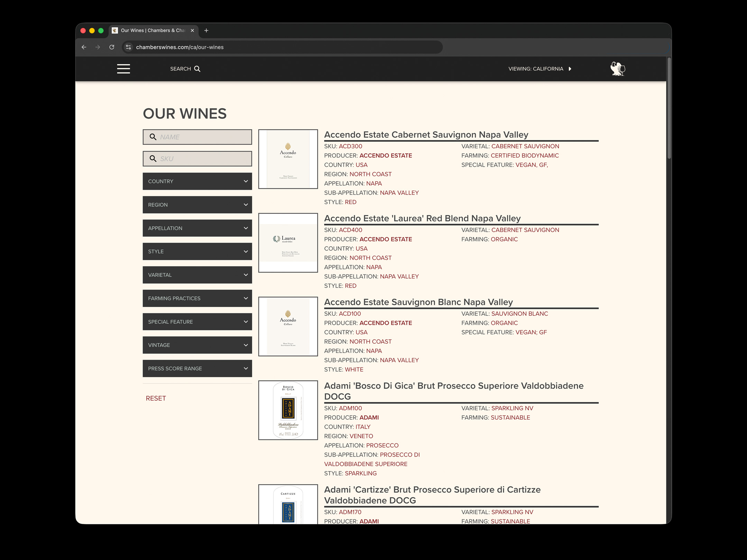Expand the FARMING PRACTICES filter dropdown
This screenshot has height=560, width=747.
coord(197,298)
